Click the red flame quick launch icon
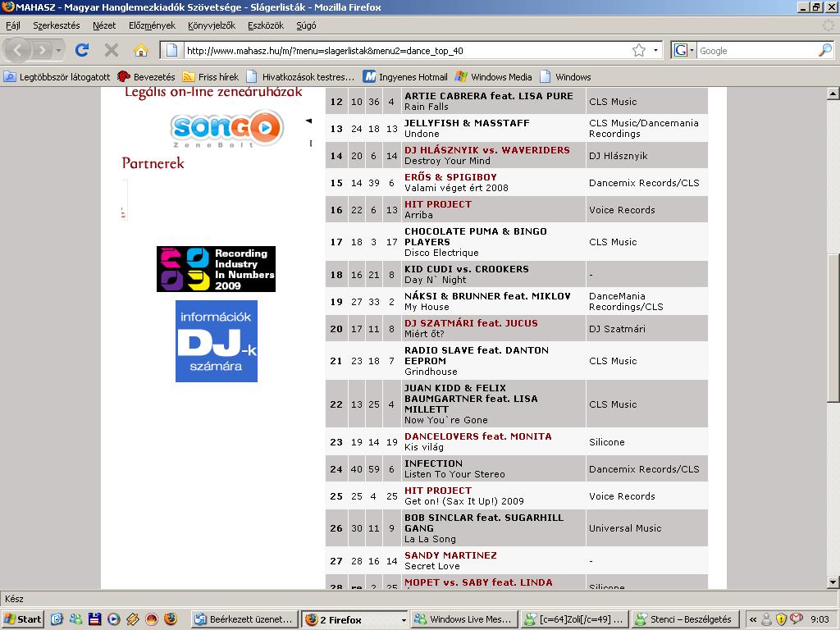The width and height of the screenshot is (840, 630). pos(152,619)
